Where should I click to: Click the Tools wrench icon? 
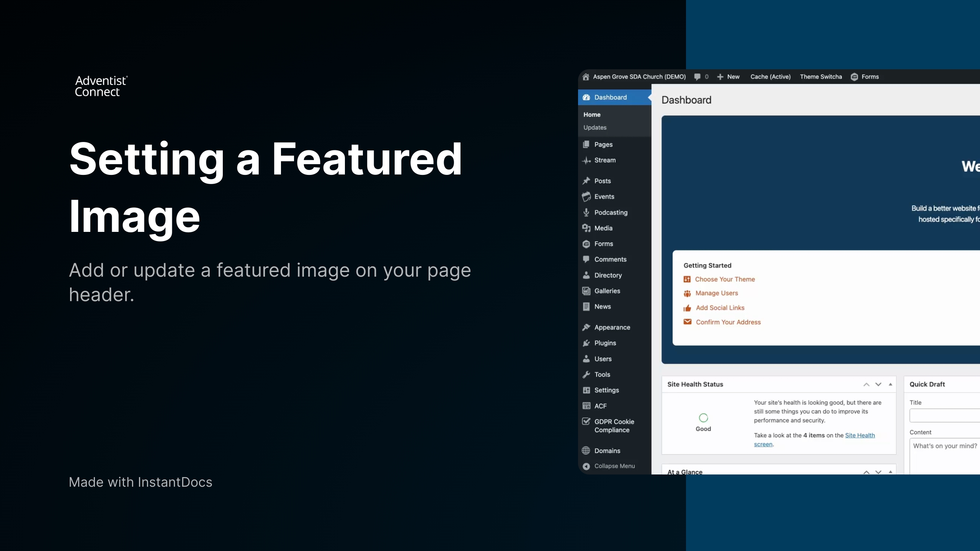586,375
